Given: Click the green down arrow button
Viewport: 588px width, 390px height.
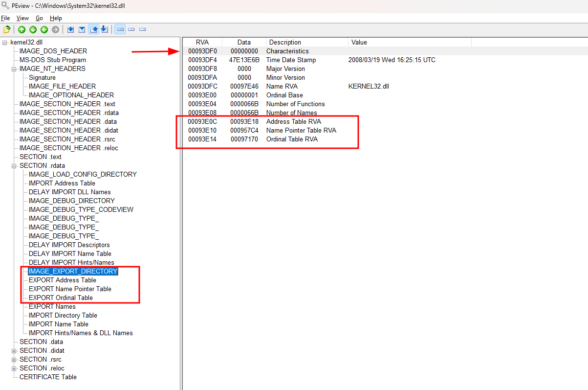Looking at the screenshot, I should click(33, 30).
